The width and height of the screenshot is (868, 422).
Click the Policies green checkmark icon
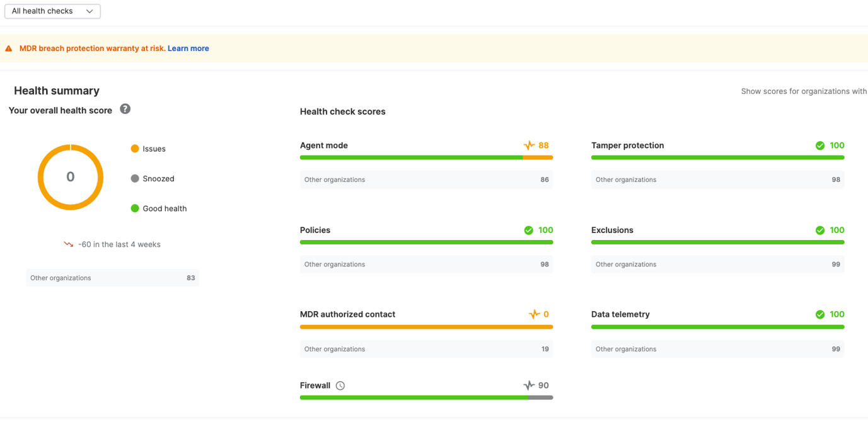pyautogui.click(x=529, y=231)
